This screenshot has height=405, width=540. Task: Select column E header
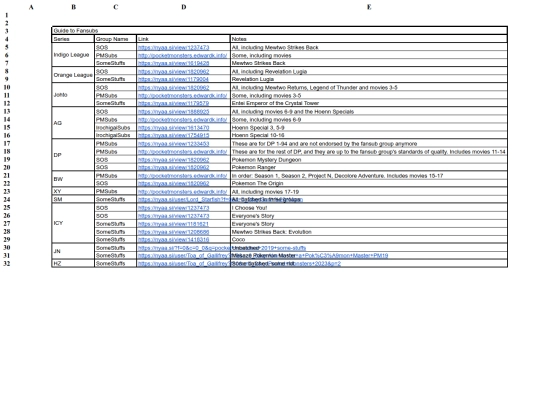[x=369, y=7]
